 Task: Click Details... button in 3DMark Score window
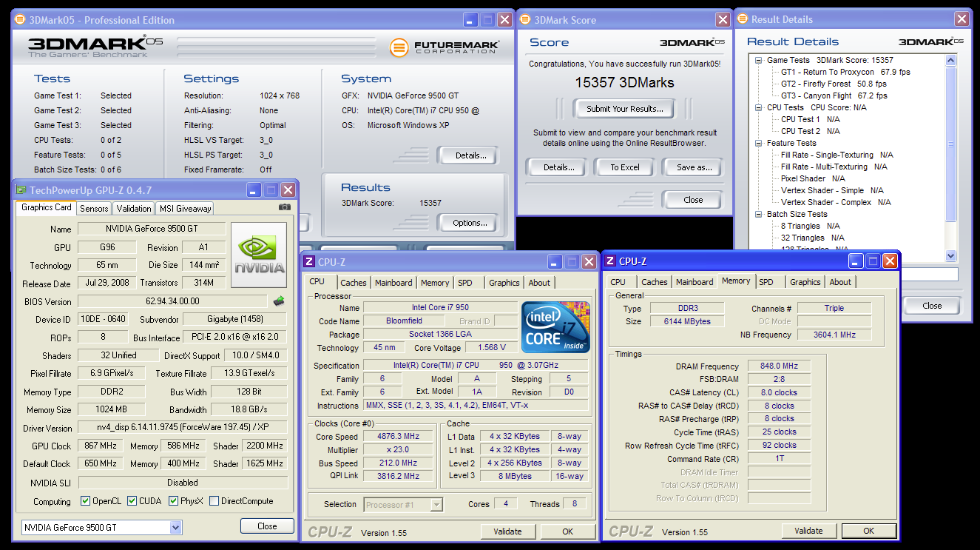(x=559, y=167)
